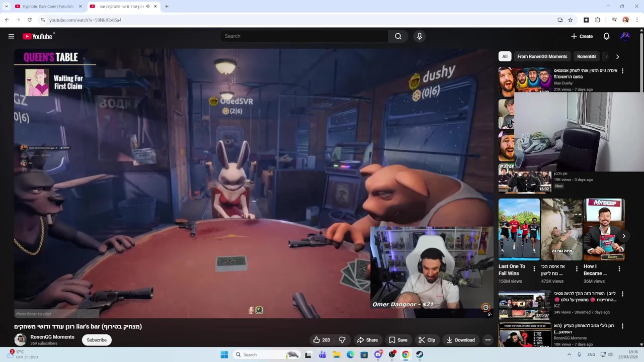The height and width of the screenshot is (362, 644).
Task: Open the Chrome three-dot menu
Action: (637, 20)
